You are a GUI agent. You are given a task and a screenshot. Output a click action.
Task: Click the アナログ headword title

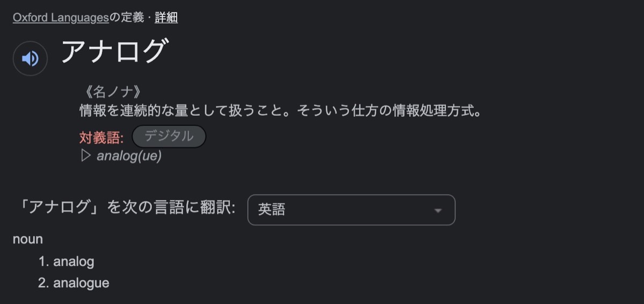coord(114,53)
